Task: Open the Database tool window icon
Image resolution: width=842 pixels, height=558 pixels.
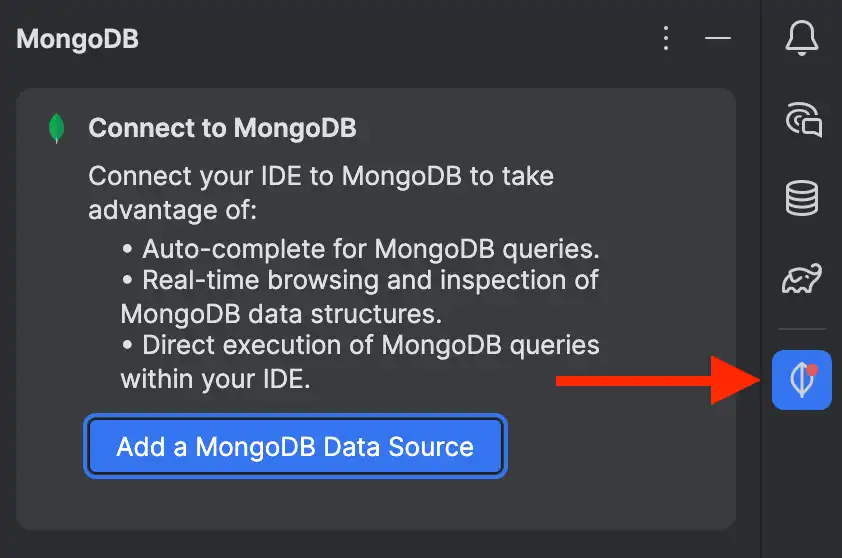Action: point(802,199)
